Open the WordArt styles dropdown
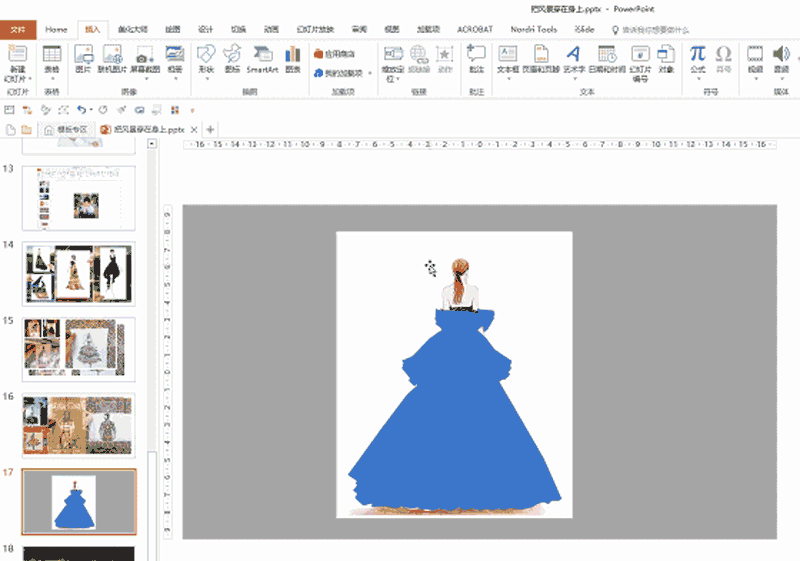Screen dimensions: 800x561 click(x=574, y=79)
